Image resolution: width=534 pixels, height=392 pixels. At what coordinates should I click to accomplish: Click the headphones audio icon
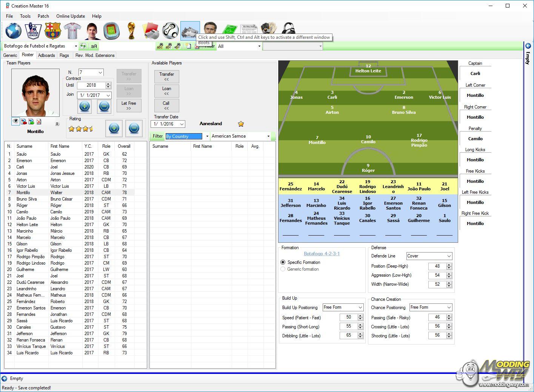click(x=288, y=29)
